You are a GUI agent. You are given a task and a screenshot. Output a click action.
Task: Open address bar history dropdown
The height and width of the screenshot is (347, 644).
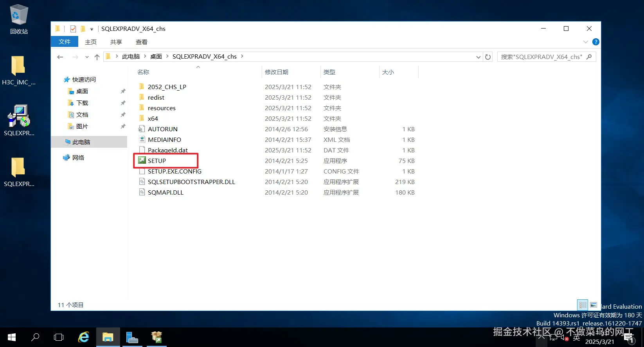coord(478,57)
